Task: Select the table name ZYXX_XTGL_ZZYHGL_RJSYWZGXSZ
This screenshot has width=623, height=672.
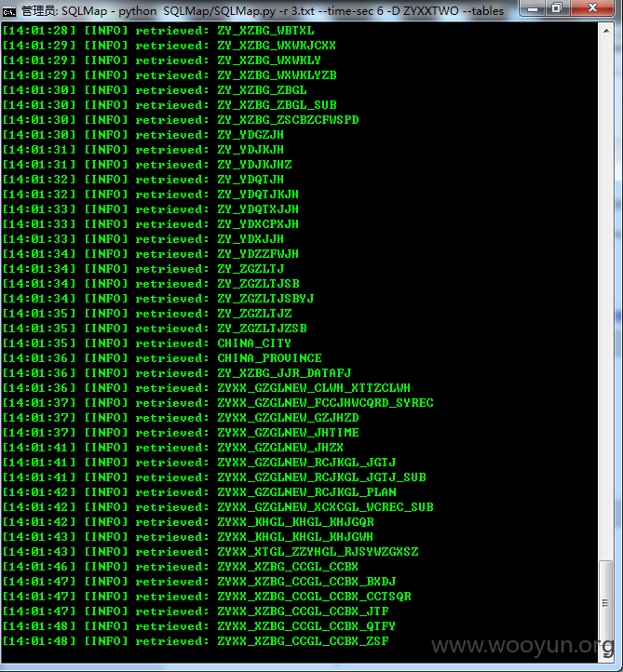Action: click(318, 552)
